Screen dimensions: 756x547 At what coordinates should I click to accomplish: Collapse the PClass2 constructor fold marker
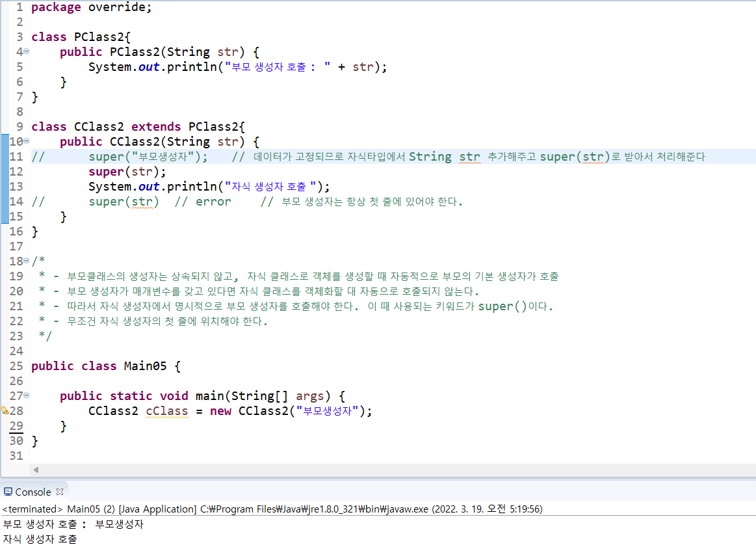[26, 51]
